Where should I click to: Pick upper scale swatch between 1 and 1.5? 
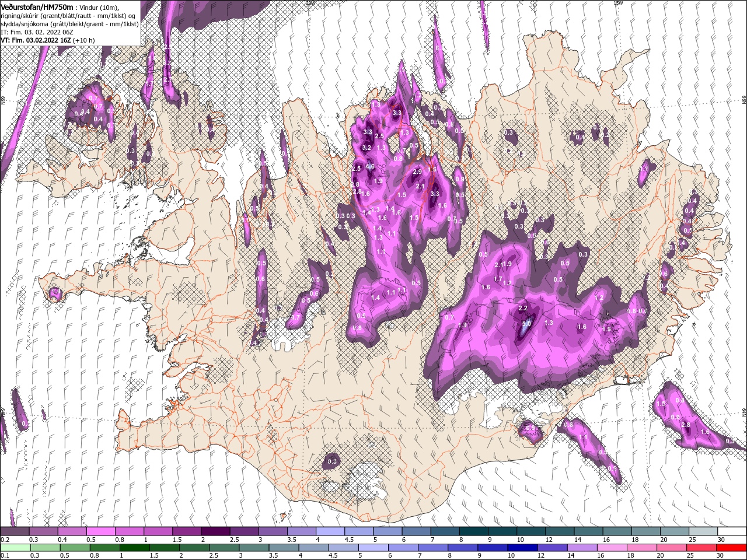pyautogui.click(x=158, y=531)
